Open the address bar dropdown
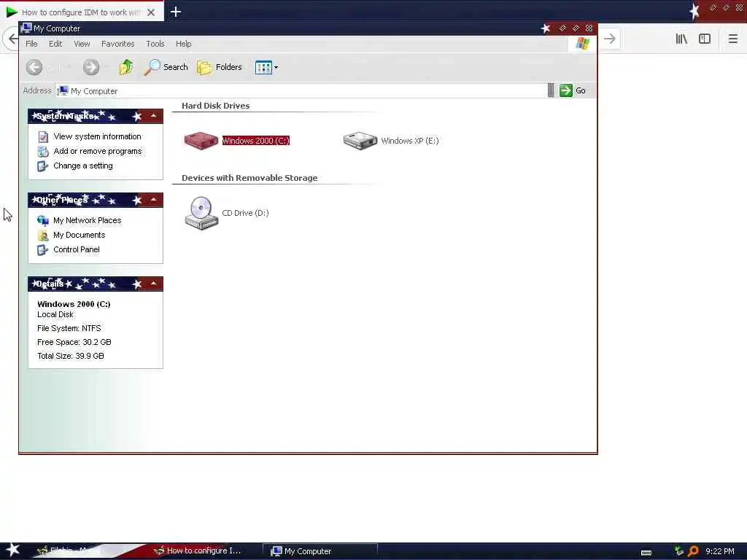Image resolution: width=747 pixels, height=560 pixels. coord(551,90)
